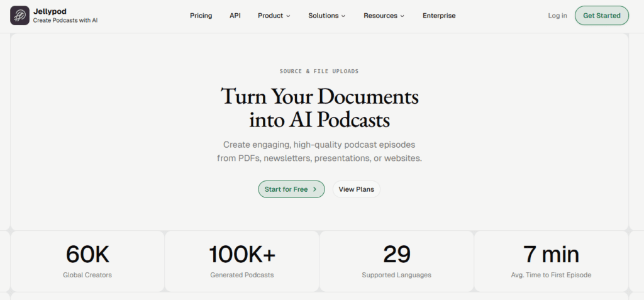The width and height of the screenshot is (644, 300).
Task: Click the 'Turn Your Documents into AI Podcasts' heading
Action: [319, 108]
